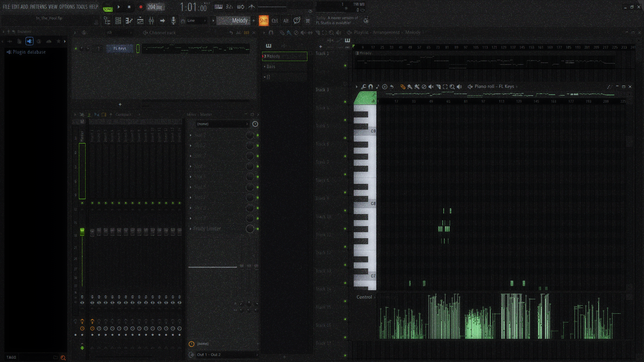Click the Piano roll stamp note icon

coord(378,87)
